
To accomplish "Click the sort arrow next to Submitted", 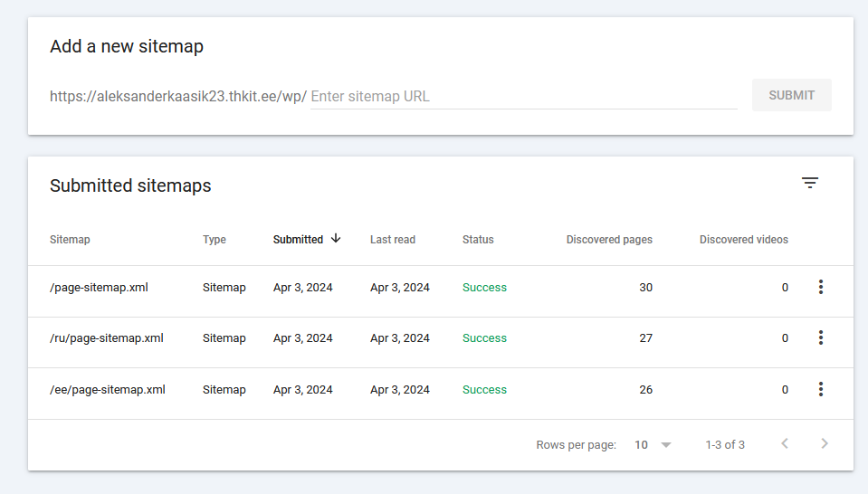I will 336,239.
